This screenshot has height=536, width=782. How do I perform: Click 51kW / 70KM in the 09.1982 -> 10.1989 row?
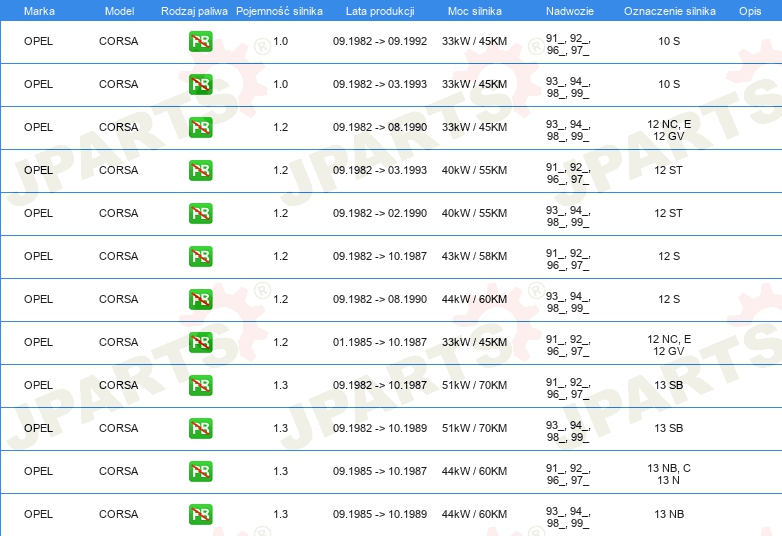pyautogui.click(x=474, y=428)
